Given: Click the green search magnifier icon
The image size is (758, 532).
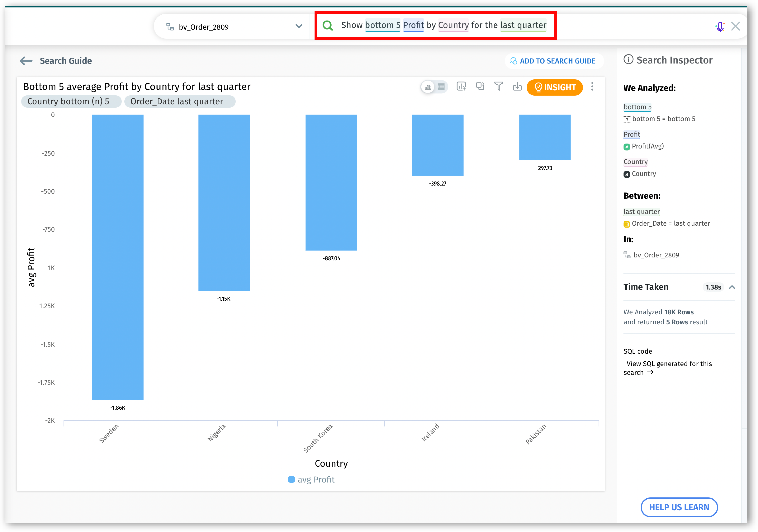Looking at the screenshot, I should [327, 25].
